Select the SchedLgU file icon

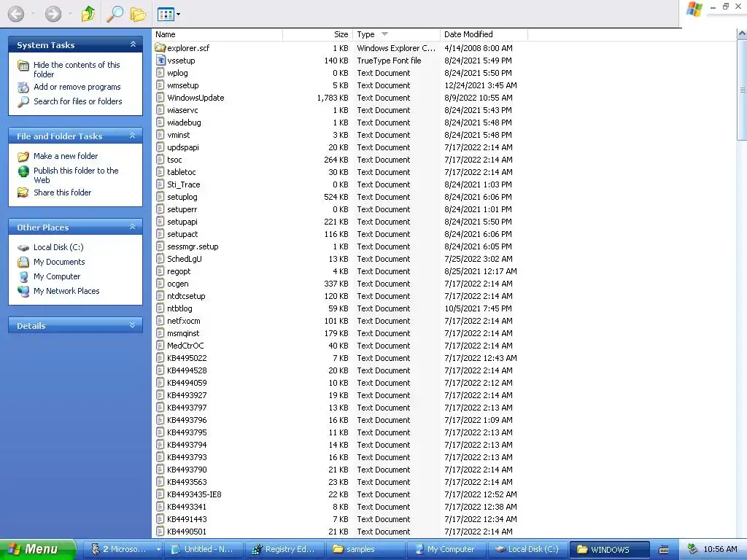click(160, 259)
